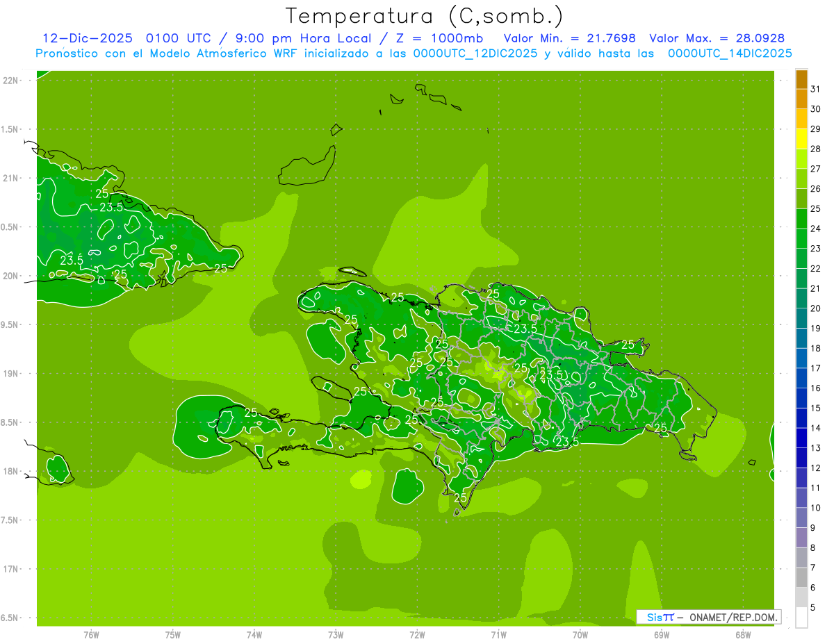The height and width of the screenshot is (644, 834).
Task: Select the "Z = 1000mb" level text
Action: (439, 38)
